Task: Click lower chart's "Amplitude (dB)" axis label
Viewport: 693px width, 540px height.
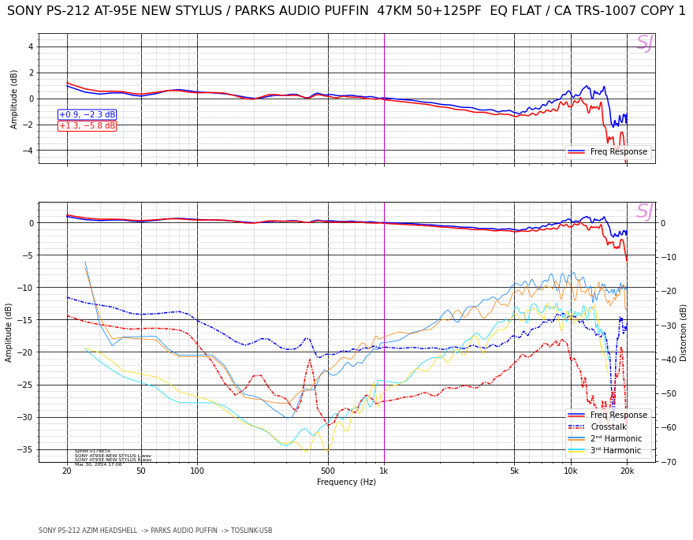Action: tap(8, 333)
